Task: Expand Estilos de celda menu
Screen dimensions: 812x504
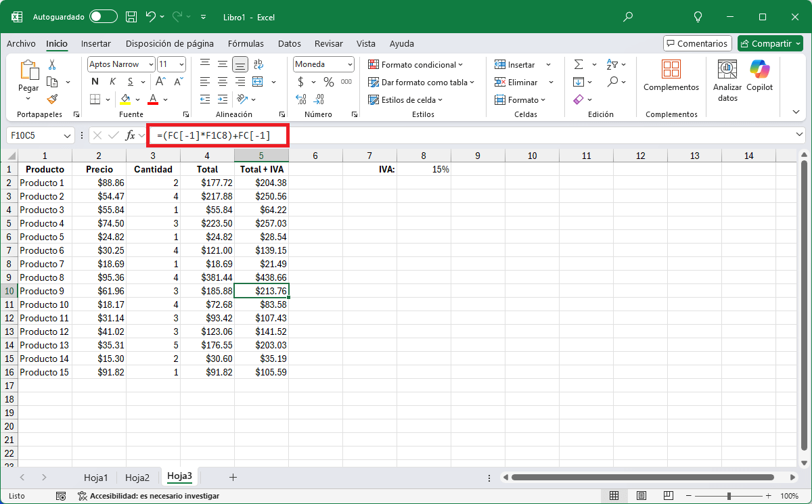Action: click(x=405, y=99)
